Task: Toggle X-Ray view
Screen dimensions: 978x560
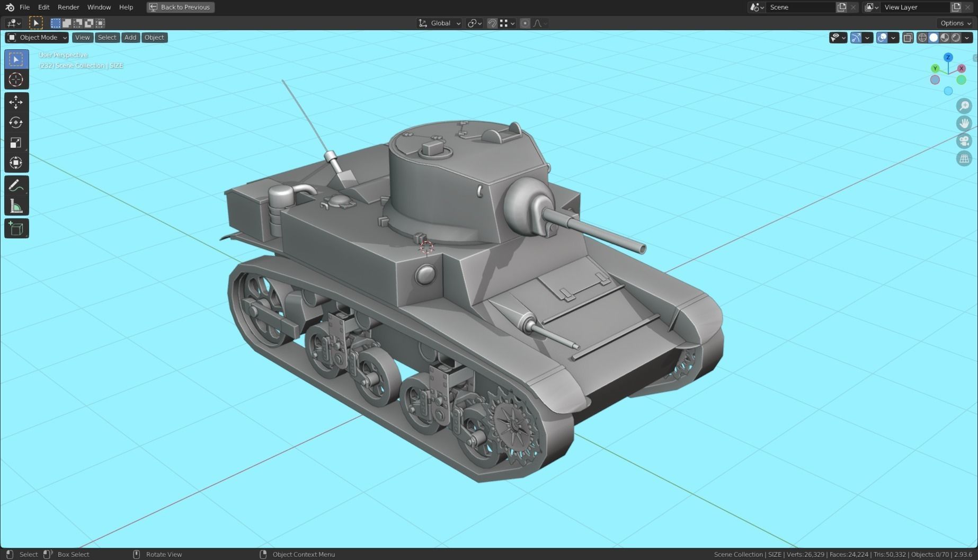Action: click(908, 37)
